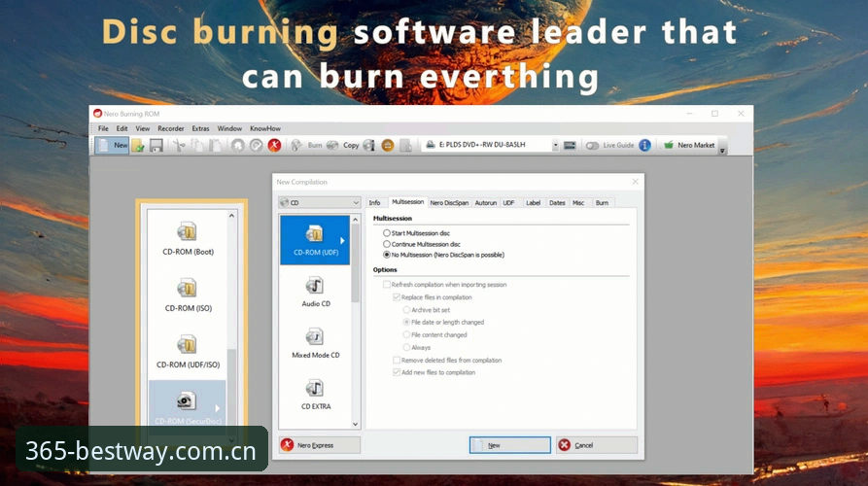Select CD-ROM (UDF/ISO) in left panel

(x=188, y=352)
